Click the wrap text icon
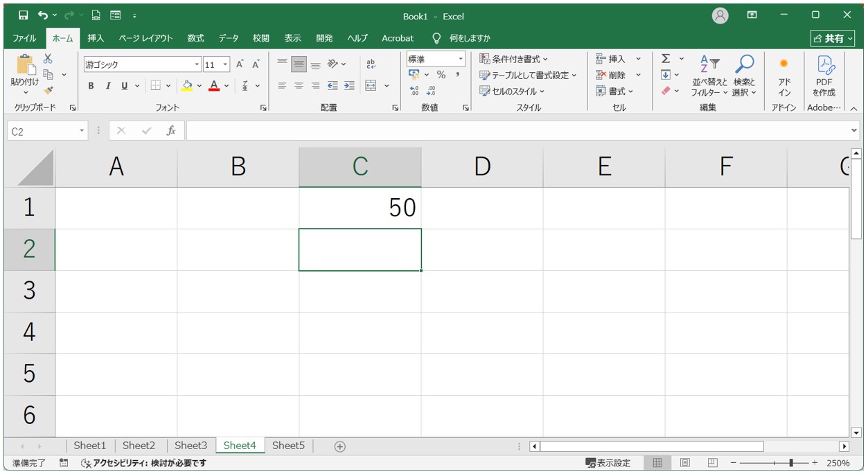The width and height of the screenshot is (868, 474). point(371,64)
